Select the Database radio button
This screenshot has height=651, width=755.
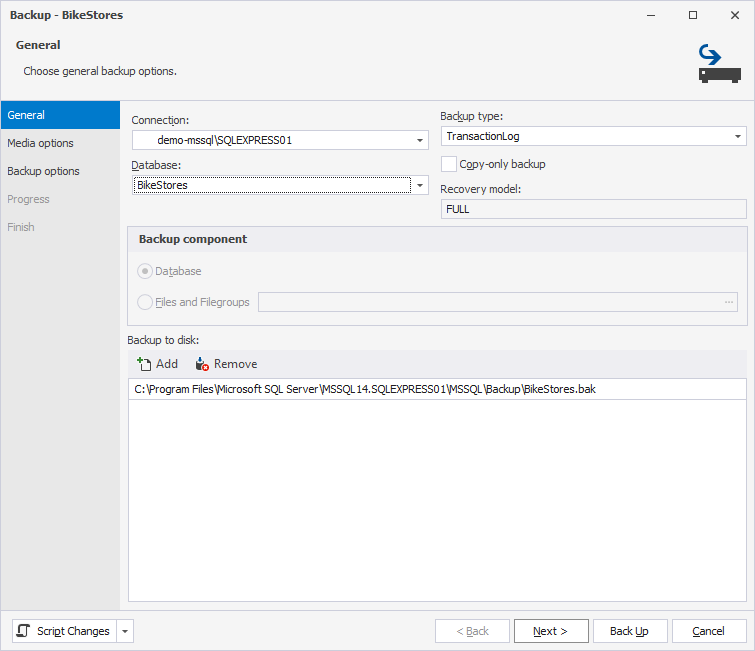pyautogui.click(x=145, y=271)
